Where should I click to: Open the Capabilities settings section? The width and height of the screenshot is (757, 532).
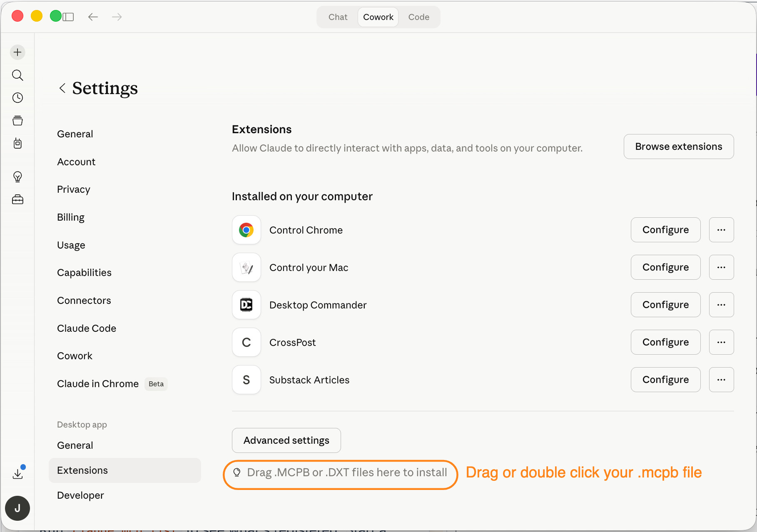(x=85, y=273)
